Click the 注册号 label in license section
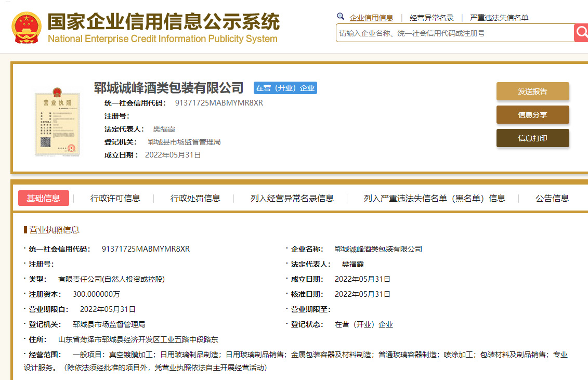The height and width of the screenshot is (380, 588). (x=41, y=264)
